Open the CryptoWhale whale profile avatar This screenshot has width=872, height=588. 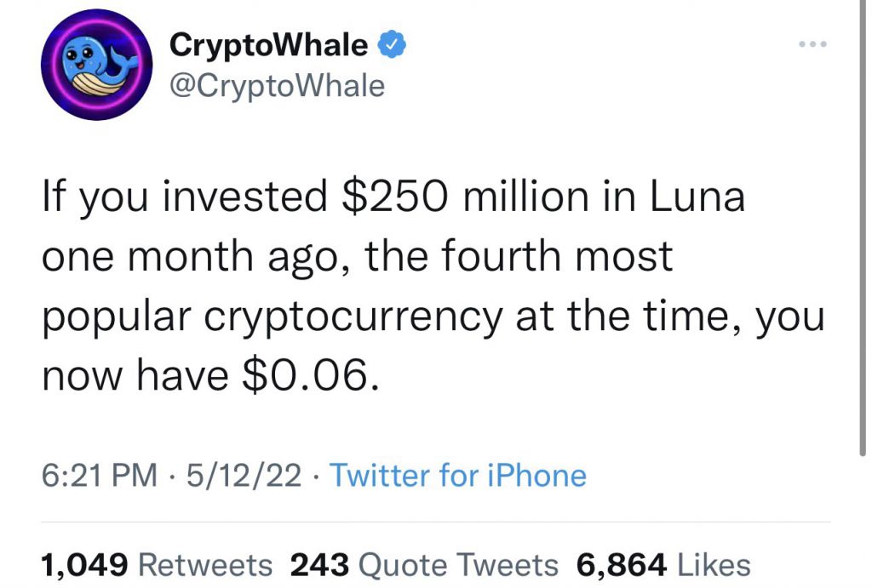[97, 64]
